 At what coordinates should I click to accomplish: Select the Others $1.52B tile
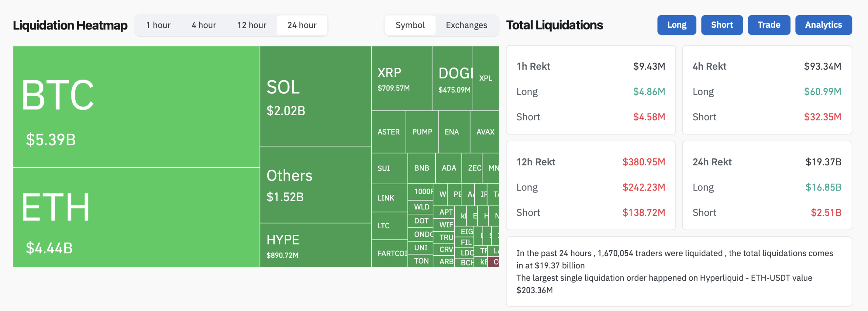(x=315, y=185)
